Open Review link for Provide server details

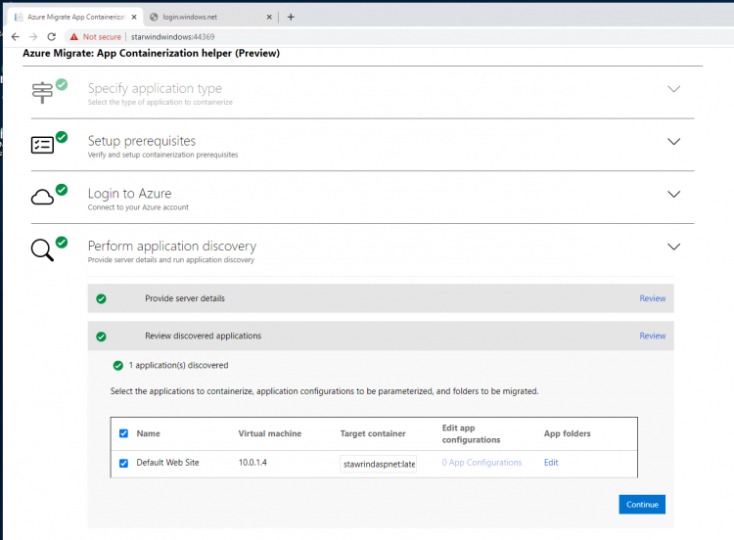click(x=653, y=298)
